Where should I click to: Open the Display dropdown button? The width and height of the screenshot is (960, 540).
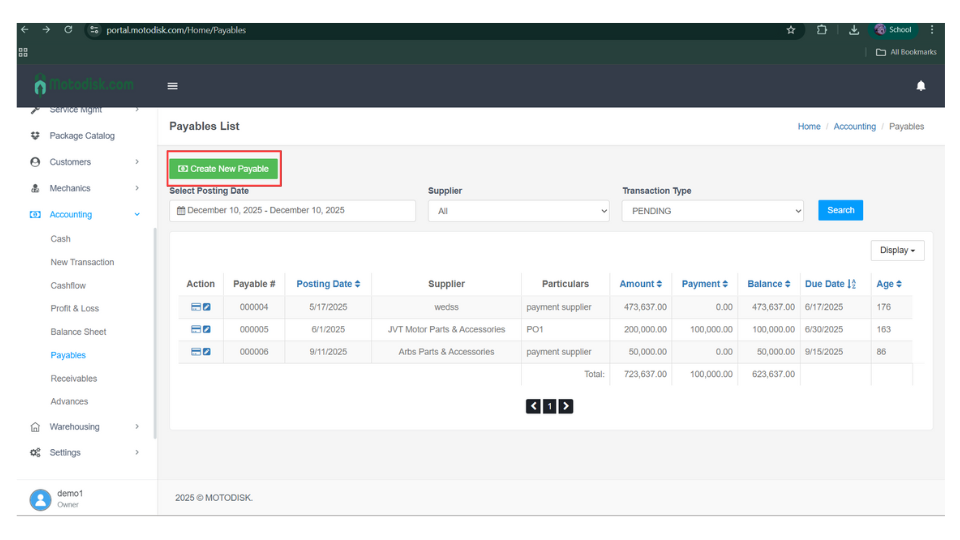click(x=897, y=250)
